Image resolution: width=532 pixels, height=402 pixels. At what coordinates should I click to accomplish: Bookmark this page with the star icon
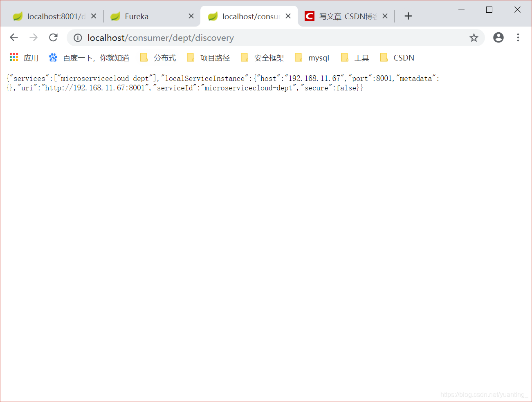pyautogui.click(x=474, y=38)
